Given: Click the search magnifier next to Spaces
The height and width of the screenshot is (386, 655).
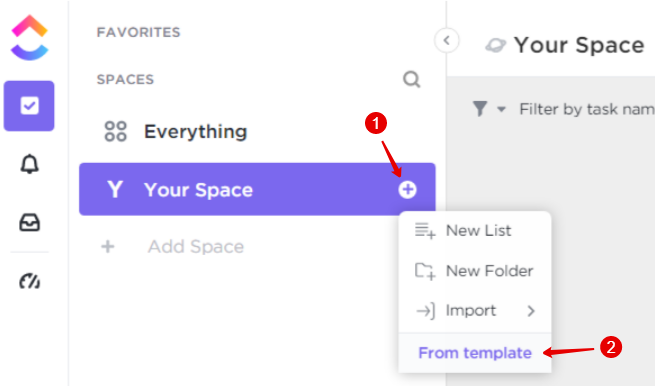Looking at the screenshot, I should [411, 79].
